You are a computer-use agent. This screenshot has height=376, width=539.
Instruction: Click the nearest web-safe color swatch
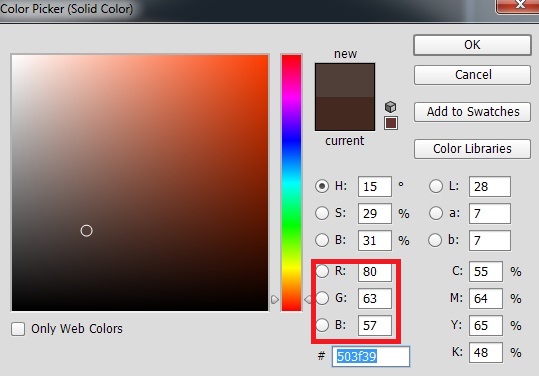(x=391, y=123)
